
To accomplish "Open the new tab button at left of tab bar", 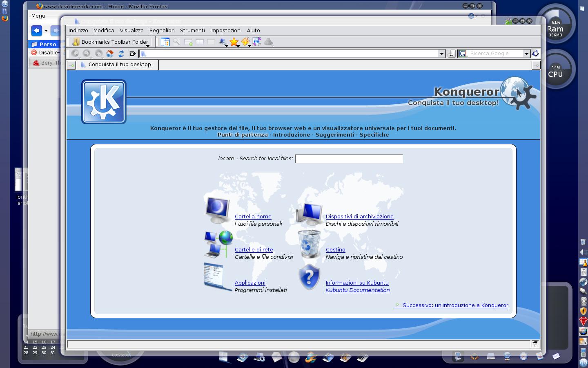I will 71,65.
